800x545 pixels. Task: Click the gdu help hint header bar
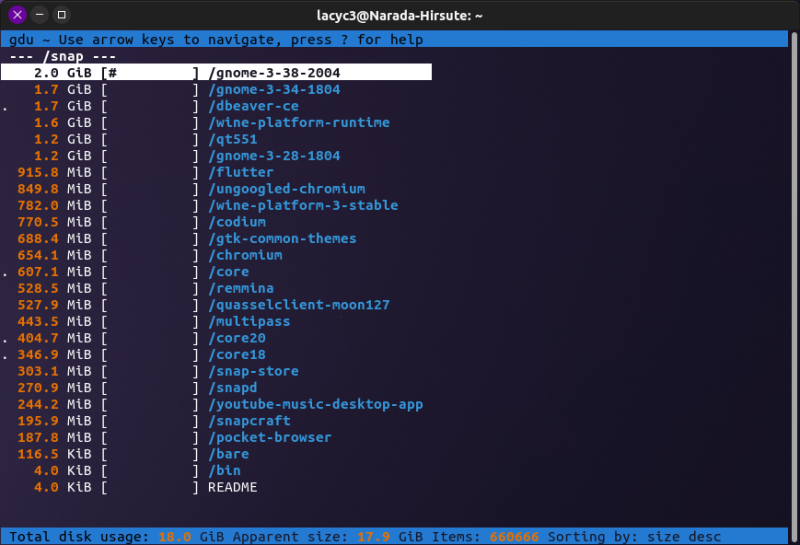(x=394, y=39)
